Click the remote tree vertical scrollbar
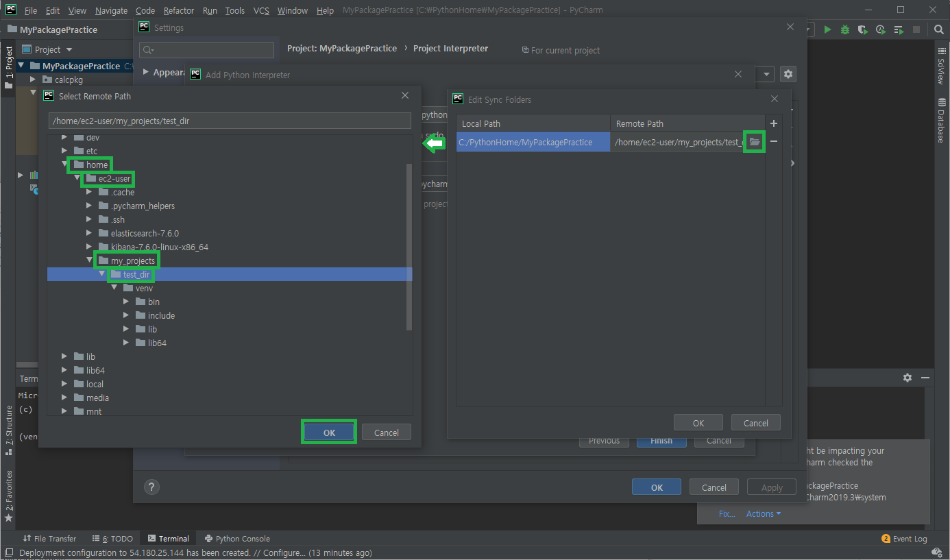950x560 pixels. tap(410, 247)
